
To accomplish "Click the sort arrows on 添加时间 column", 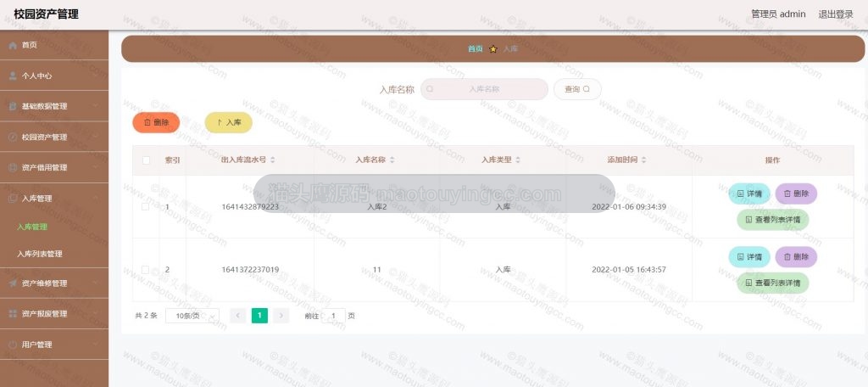I will click(644, 160).
